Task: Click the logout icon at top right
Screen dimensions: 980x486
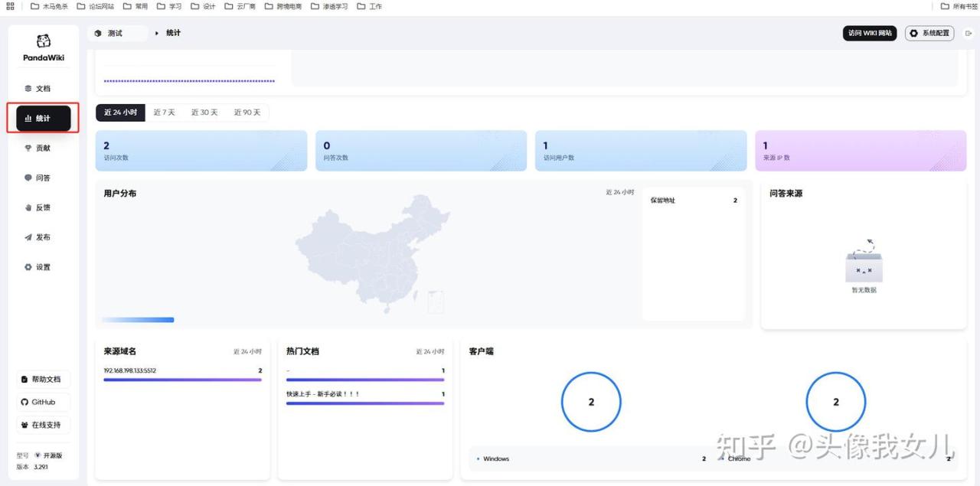Action: click(969, 34)
